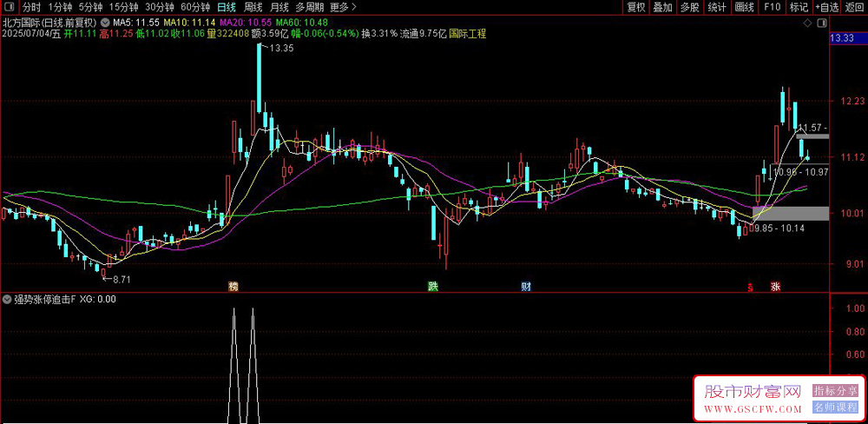
Task: Click the 0.80 indicator axis label
Action: click(855, 331)
